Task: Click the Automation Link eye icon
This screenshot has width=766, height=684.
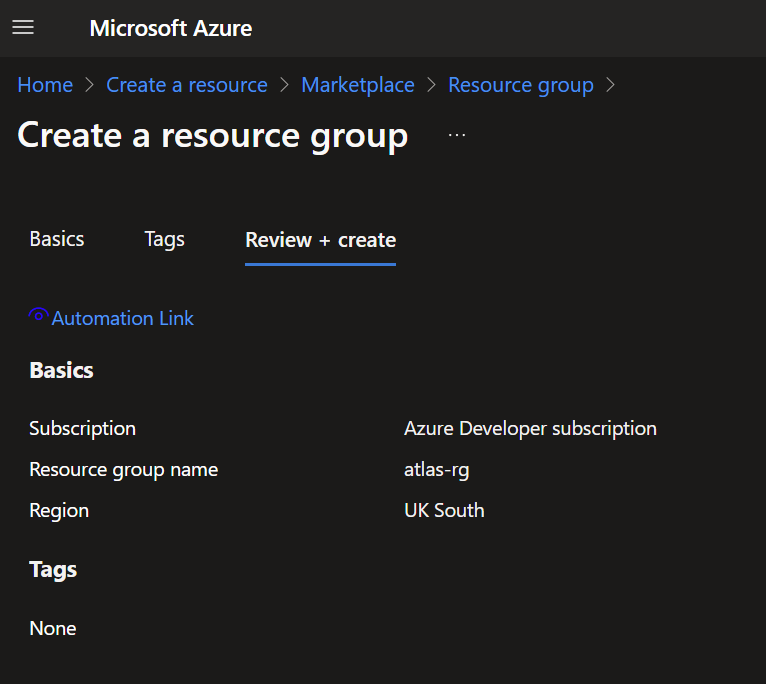Action: (x=39, y=315)
